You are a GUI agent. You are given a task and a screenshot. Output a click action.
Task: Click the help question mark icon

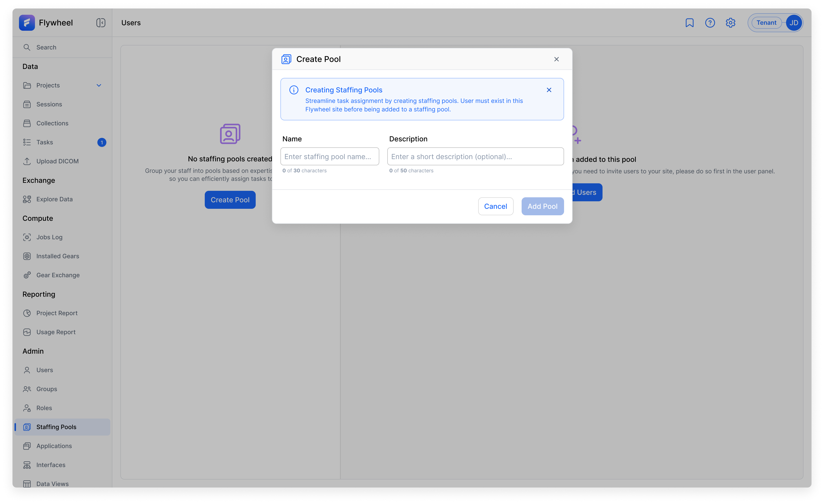[710, 22]
